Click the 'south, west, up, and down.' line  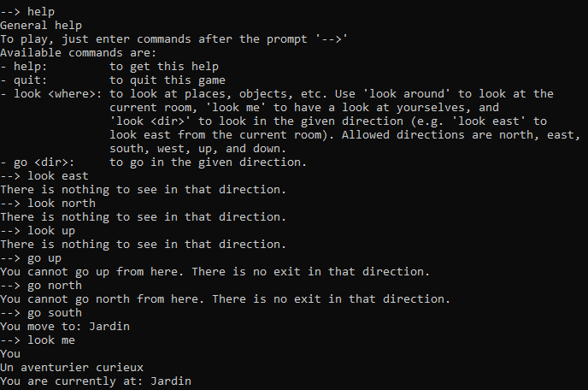click(x=198, y=149)
